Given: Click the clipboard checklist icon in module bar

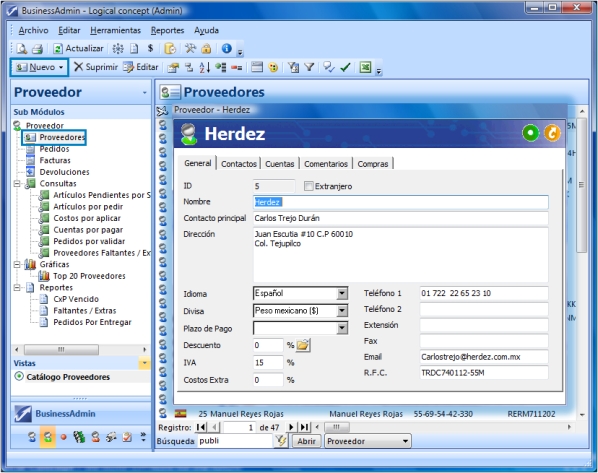Looking at the screenshot, I should [127, 437].
